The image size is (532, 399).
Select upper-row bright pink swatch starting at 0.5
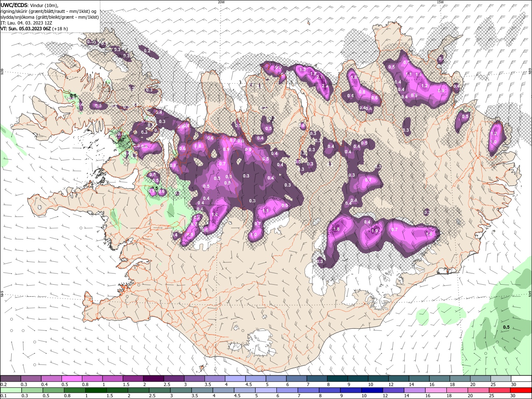click(71, 379)
